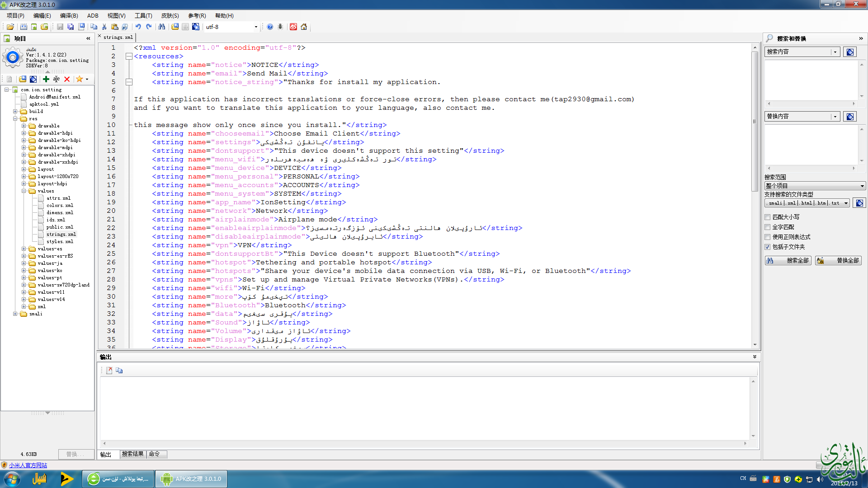Open the 替换内容 replace content dropdown
This screenshot has width=868, height=488.
tap(835, 117)
